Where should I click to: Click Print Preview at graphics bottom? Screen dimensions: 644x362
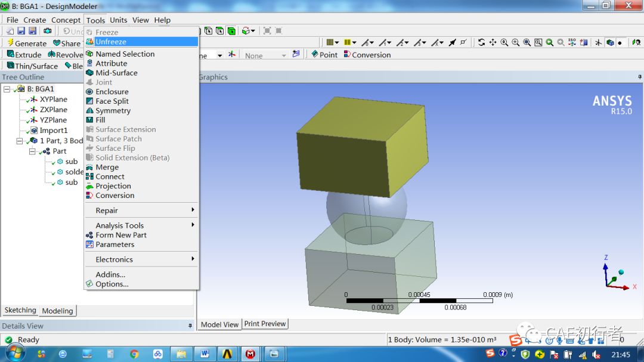[265, 324]
